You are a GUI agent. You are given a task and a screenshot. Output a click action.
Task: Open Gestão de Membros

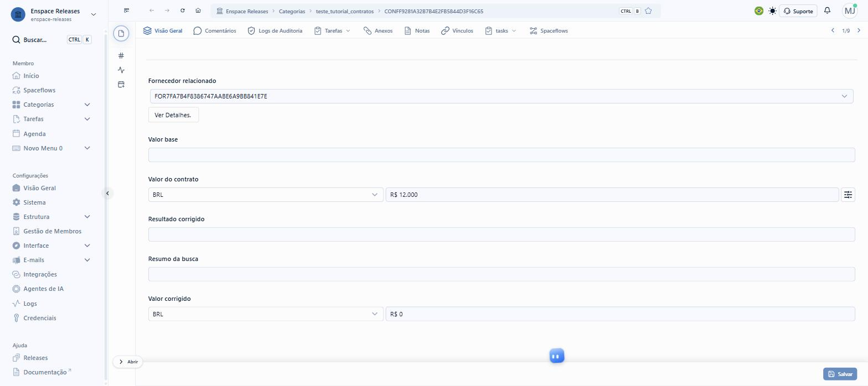point(52,231)
